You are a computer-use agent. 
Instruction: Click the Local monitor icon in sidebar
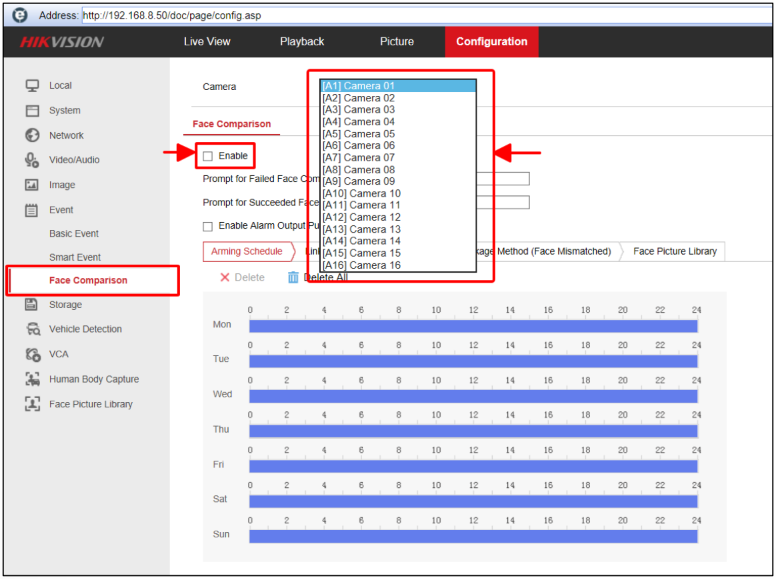coord(32,86)
